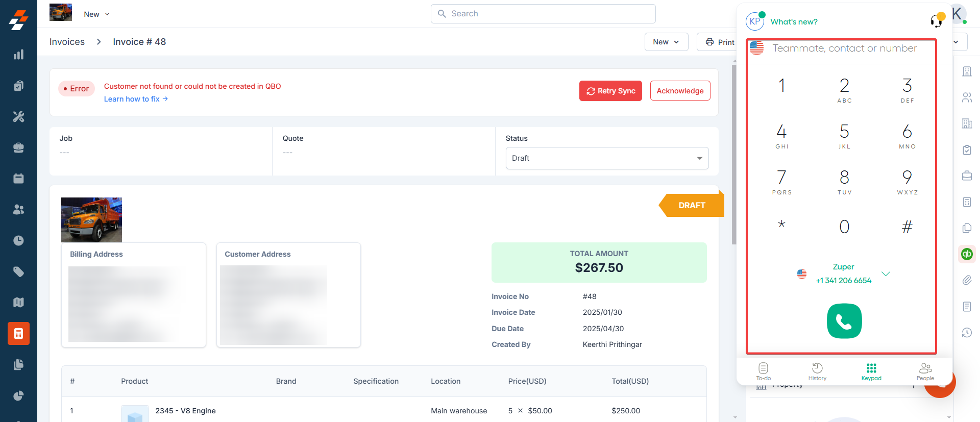The width and height of the screenshot is (980, 422).
Task: Tap keypad digit 5 JKL
Action: click(844, 135)
